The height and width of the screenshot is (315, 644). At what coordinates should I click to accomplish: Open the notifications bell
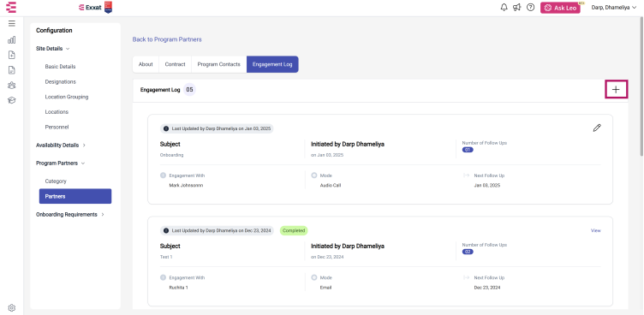(504, 8)
